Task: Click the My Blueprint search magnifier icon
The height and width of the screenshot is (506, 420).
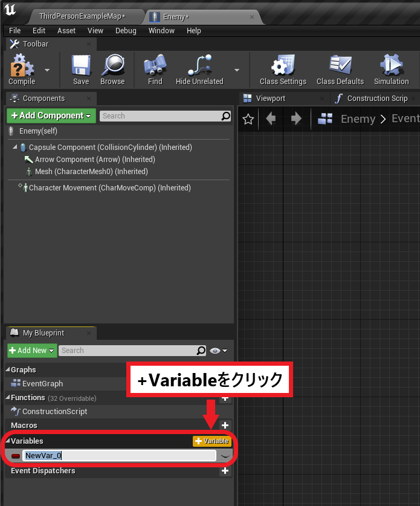Action: click(201, 351)
